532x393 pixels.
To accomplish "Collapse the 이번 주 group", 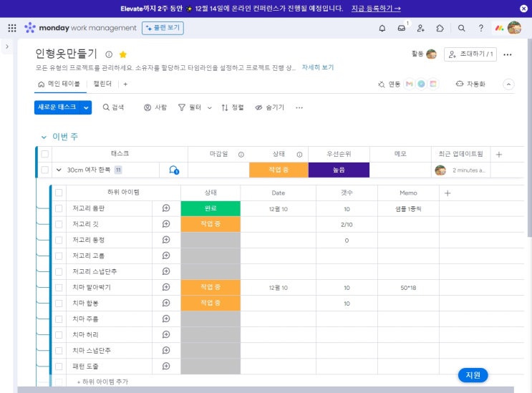I will [x=43, y=136].
